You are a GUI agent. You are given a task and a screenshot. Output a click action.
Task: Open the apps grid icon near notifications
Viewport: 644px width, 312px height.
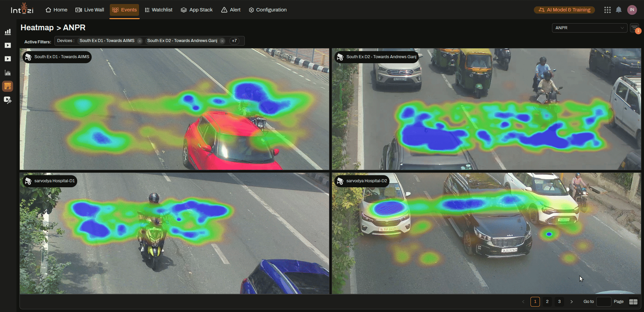pyautogui.click(x=607, y=10)
